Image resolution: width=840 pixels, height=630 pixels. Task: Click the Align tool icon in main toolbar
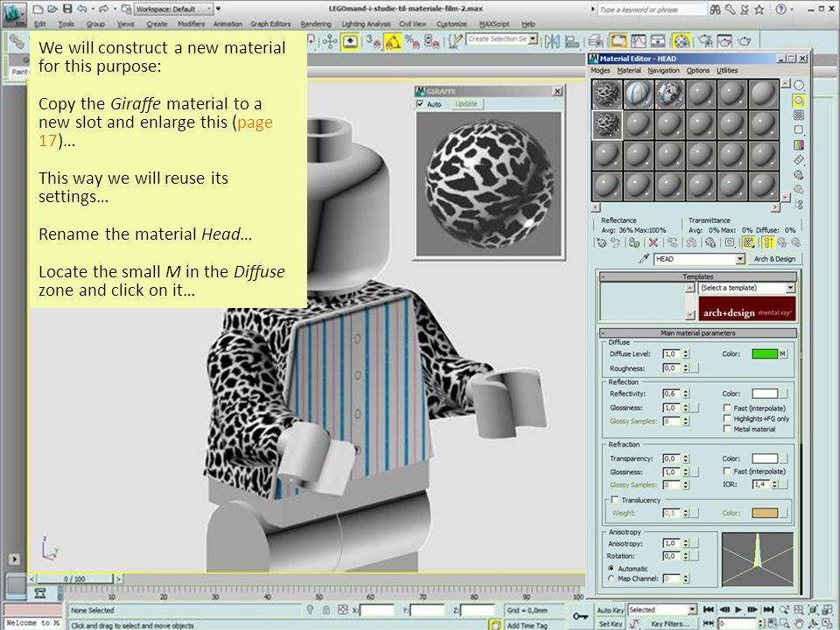pyautogui.click(x=572, y=41)
